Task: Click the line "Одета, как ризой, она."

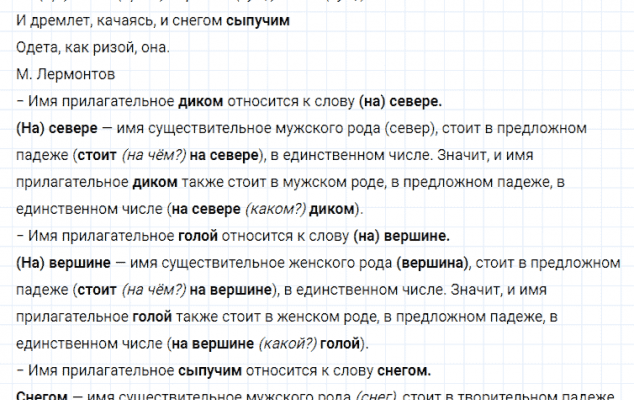Action: click(x=93, y=47)
